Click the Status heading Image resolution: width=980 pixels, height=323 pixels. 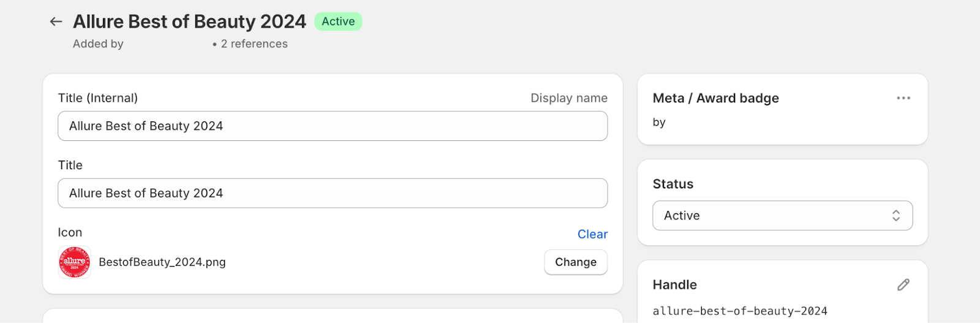(x=673, y=184)
